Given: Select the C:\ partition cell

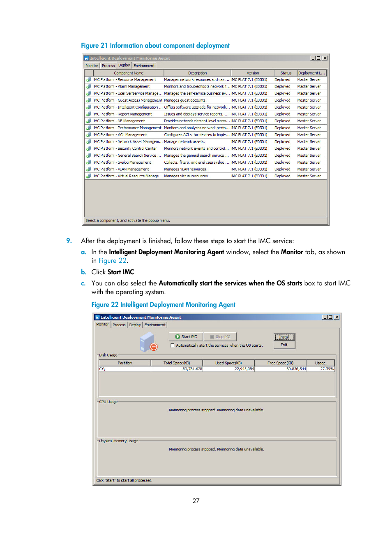Looking at the screenshot, I should click(x=125, y=369).
